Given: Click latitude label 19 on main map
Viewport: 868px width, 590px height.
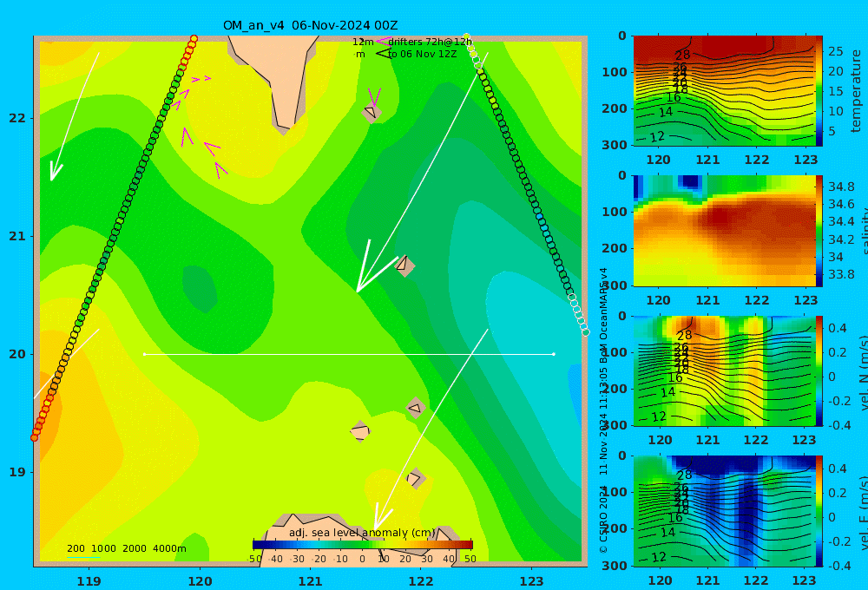Looking at the screenshot, I should (17, 472).
